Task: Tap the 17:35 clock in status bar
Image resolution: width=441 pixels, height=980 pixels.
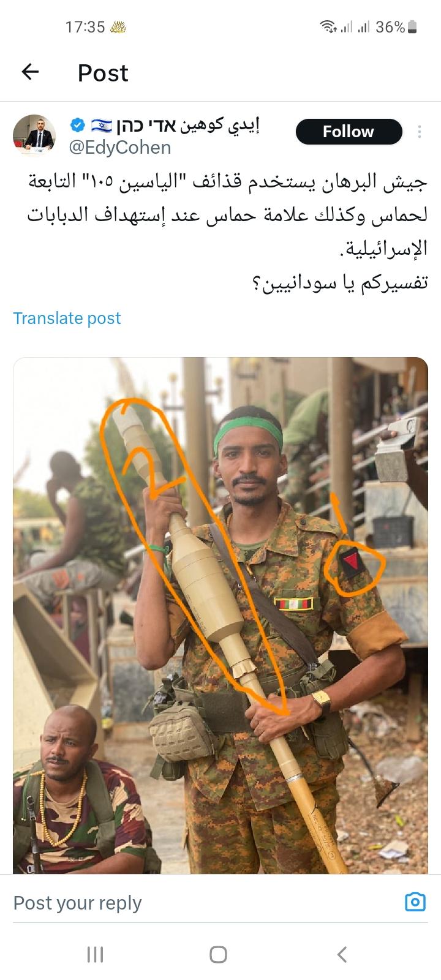Action: pyautogui.click(x=85, y=27)
